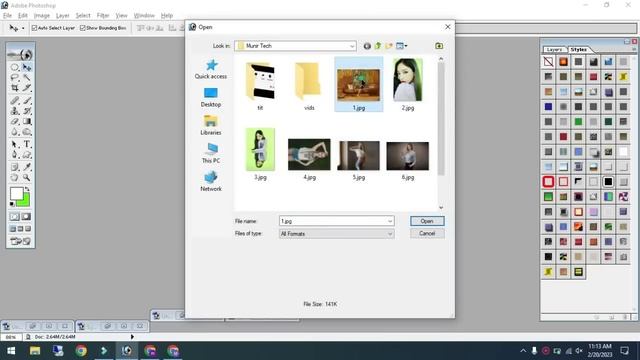Click the white foreground color swatch
Image resolution: width=640 pixels, height=360 pixels.
[x=16, y=194]
